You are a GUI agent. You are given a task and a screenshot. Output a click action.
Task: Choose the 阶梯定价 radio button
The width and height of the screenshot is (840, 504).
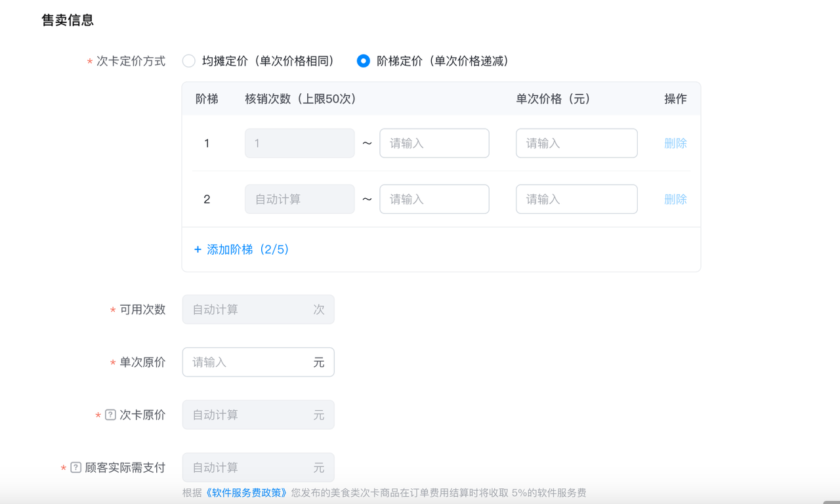[363, 61]
